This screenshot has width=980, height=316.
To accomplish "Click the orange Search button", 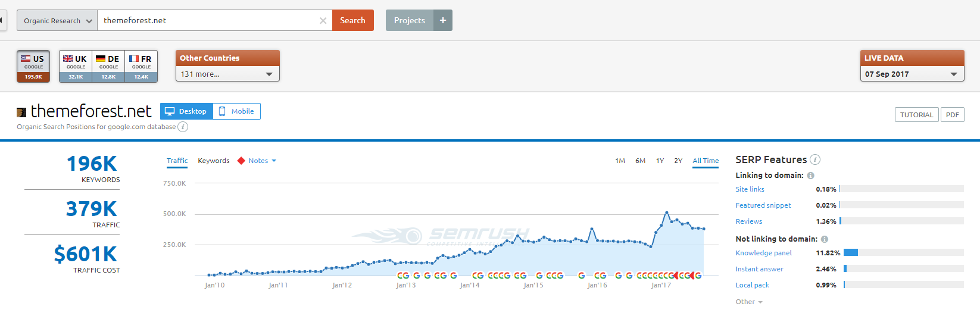I will 352,20.
